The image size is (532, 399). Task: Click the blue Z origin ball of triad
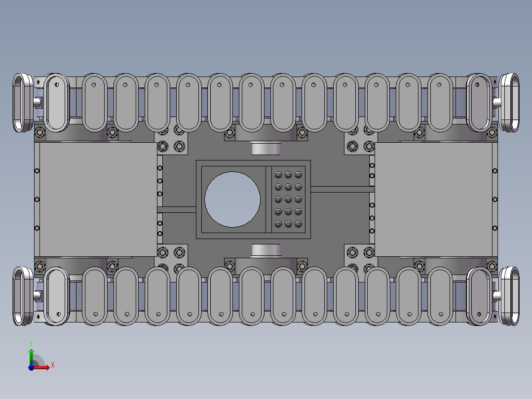point(31,367)
